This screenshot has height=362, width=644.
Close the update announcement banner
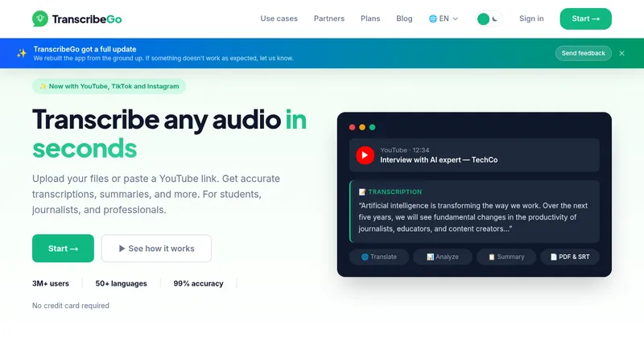click(x=621, y=53)
